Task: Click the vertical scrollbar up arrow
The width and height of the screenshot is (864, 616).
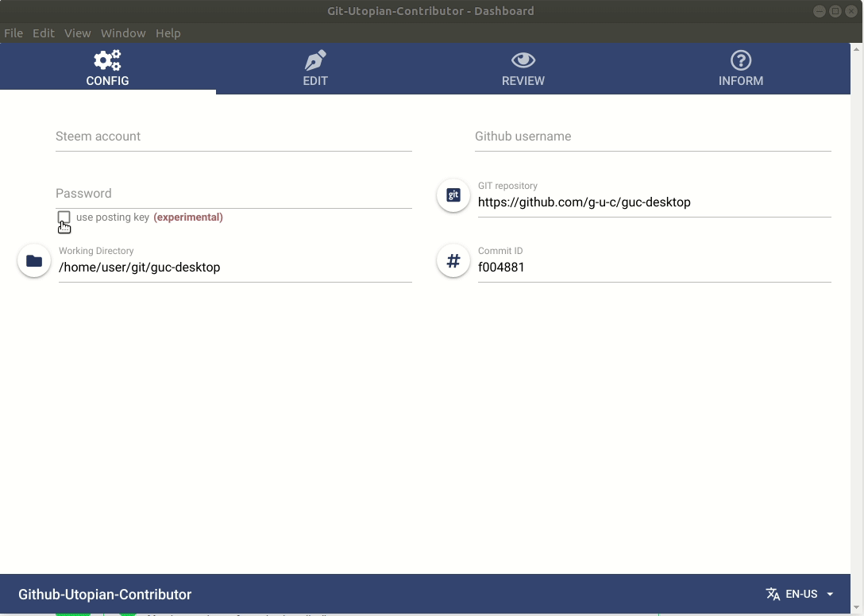Action: tap(856, 49)
